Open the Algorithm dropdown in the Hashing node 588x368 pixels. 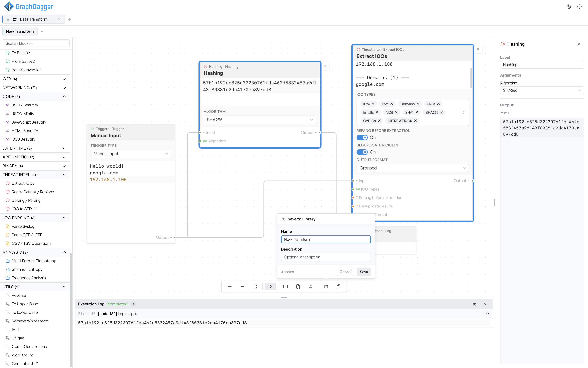(x=260, y=120)
